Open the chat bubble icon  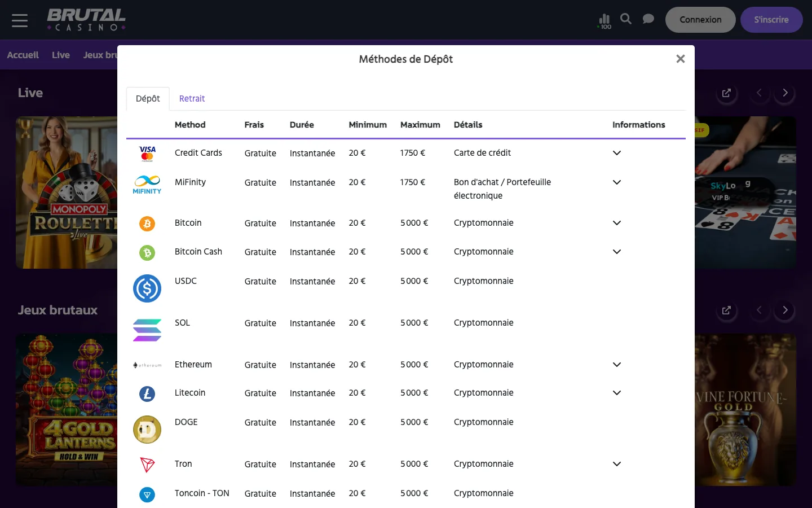(648, 19)
